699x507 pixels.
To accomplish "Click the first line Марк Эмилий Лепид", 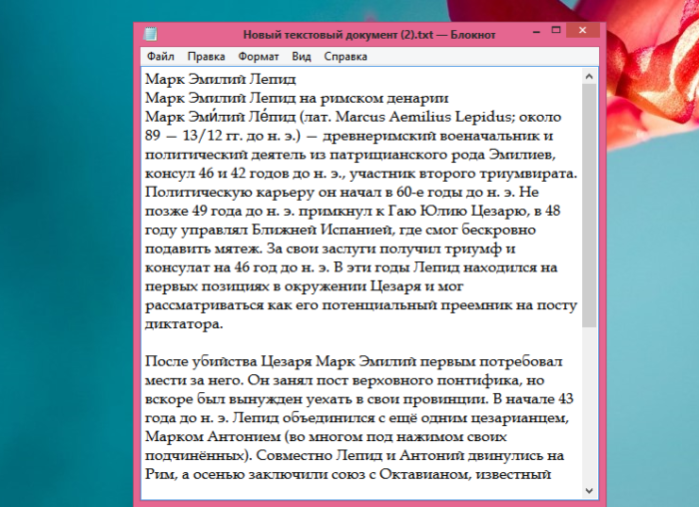I will pos(221,79).
